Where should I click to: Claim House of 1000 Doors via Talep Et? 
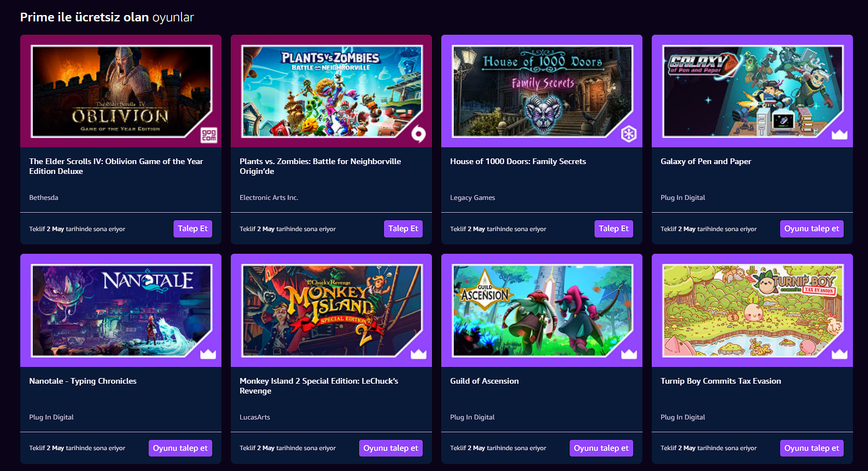click(614, 229)
